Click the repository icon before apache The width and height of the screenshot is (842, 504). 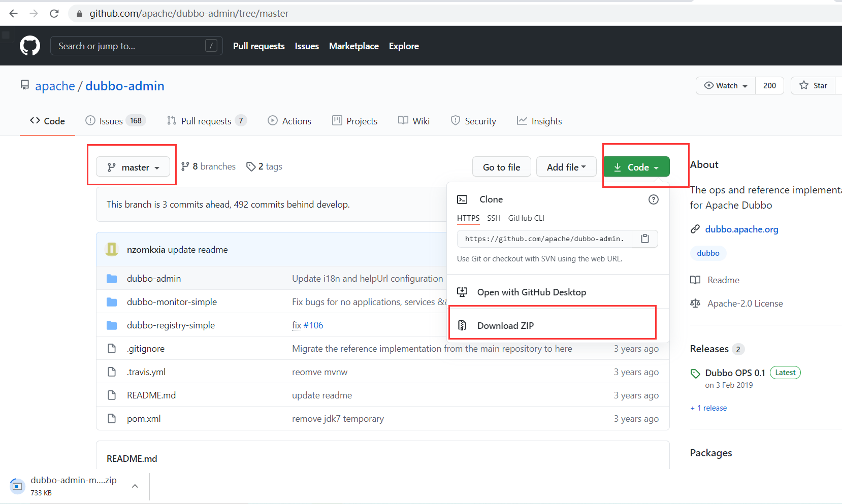pos(25,85)
